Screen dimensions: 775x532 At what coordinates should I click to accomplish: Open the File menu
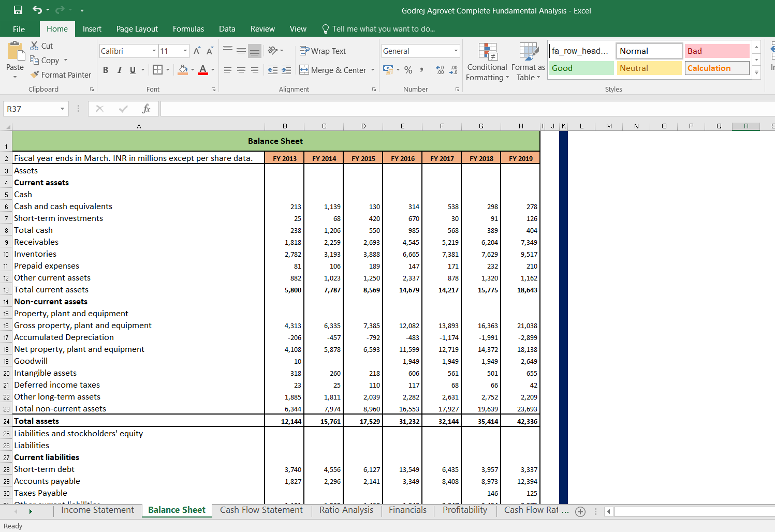point(19,29)
